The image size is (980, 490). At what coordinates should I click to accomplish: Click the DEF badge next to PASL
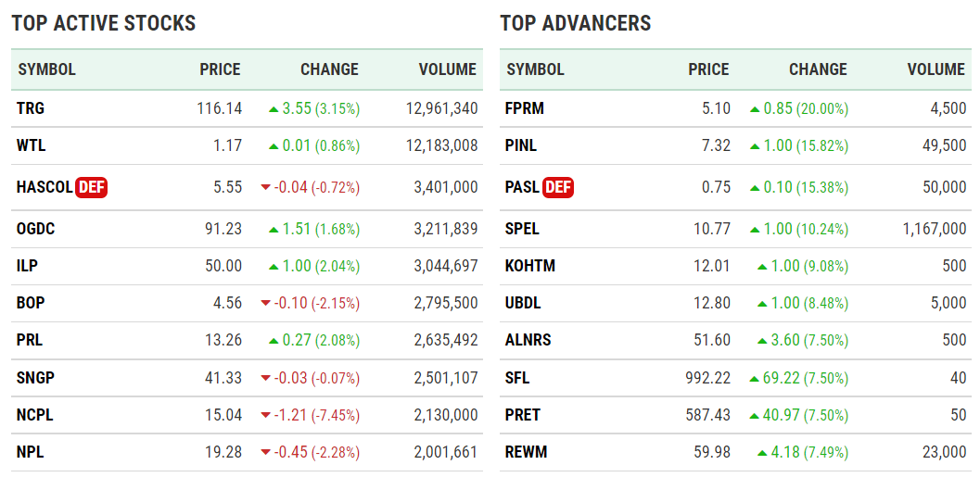pos(558,187)
